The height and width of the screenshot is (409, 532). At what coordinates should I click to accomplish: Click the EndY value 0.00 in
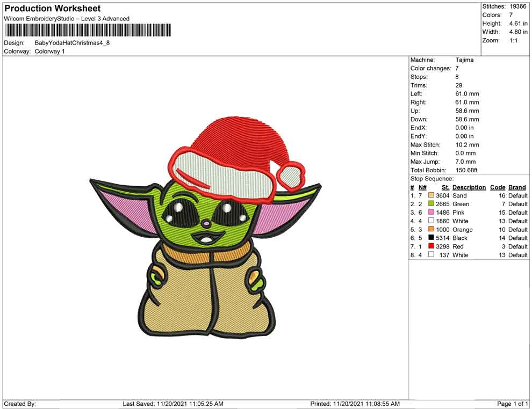(x=464, y=136)
